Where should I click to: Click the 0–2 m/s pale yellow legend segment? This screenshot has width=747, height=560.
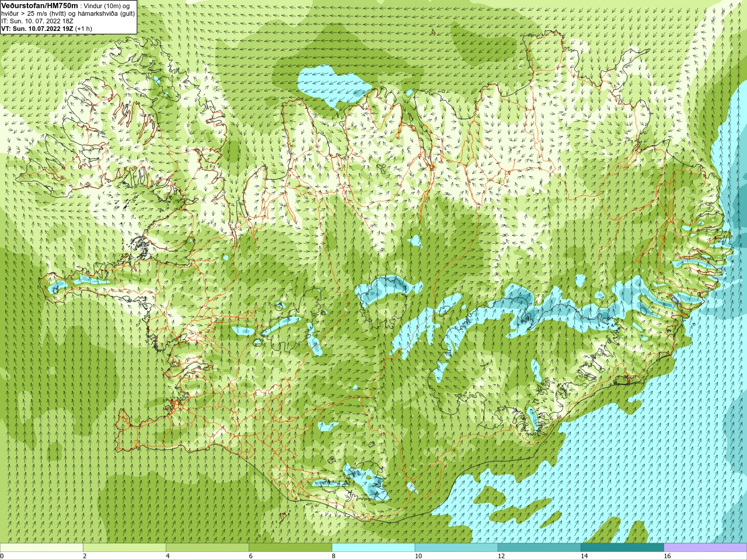click(x=41, y=548)
